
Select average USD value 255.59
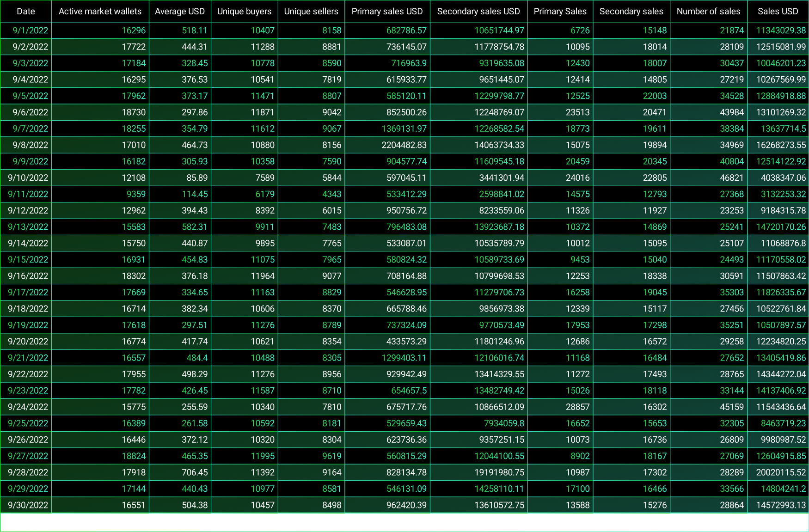[180, 407]
